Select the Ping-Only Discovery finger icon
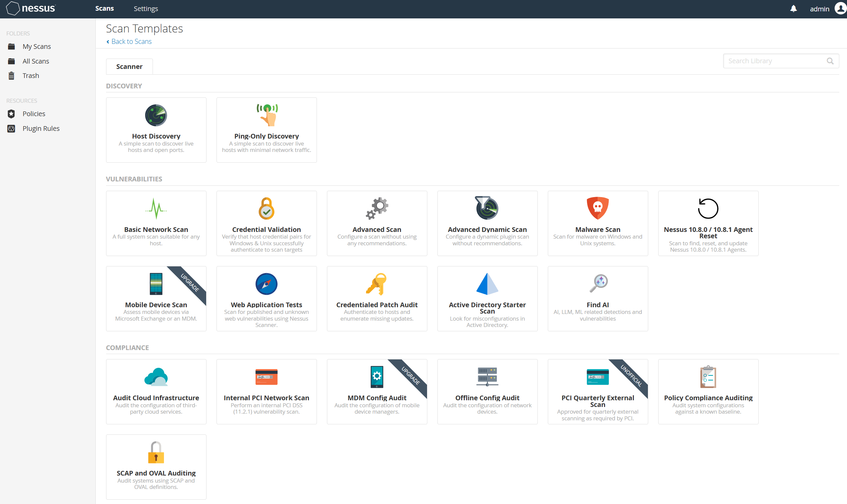This screenshot has height=504, width=847. [x=267, y=115]
